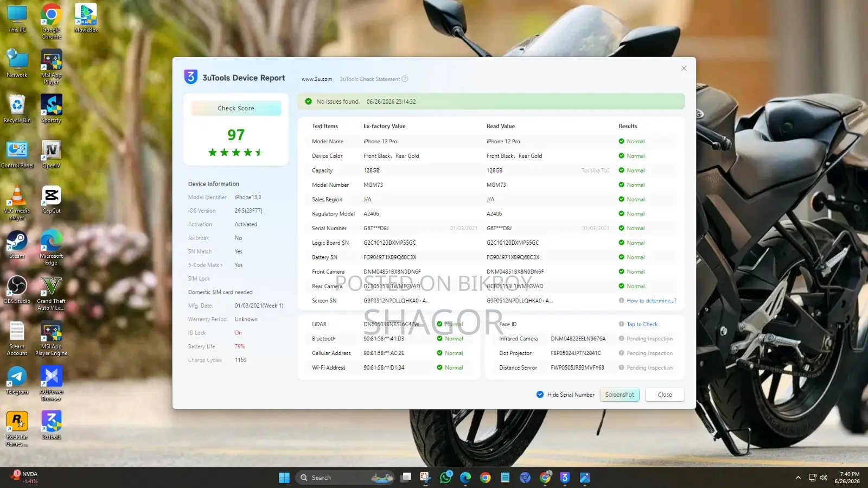The width and height of the screenshot is (868, 488).
Task: Open Control Panel desktop icon
Action: (17, 155)
